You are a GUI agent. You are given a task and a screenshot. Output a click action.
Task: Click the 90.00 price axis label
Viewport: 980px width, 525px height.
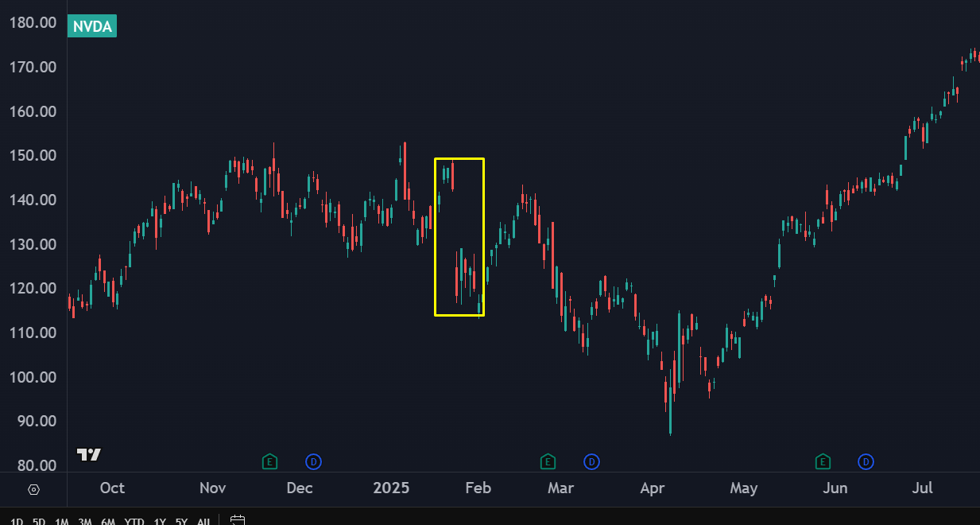coord(36,421)
